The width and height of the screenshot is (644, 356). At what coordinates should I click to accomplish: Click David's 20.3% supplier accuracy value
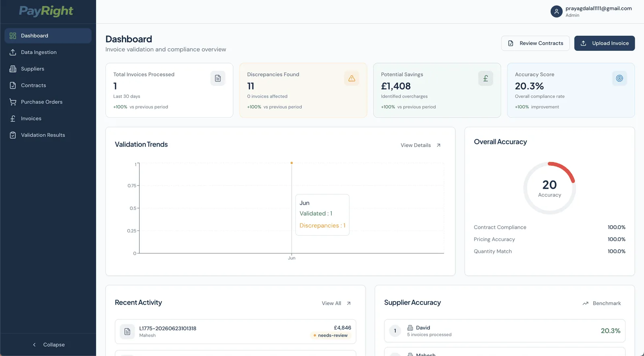pos(611,331)
